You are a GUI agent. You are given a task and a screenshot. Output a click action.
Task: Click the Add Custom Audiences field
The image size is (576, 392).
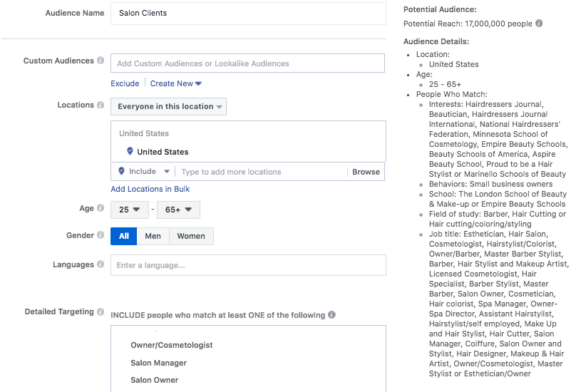[x=247, y=63]
